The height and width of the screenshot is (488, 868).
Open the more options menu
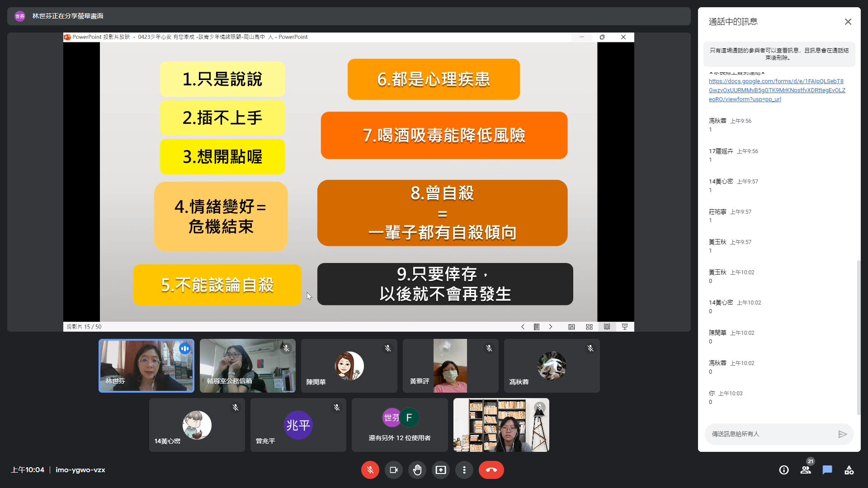click(464, 470)
